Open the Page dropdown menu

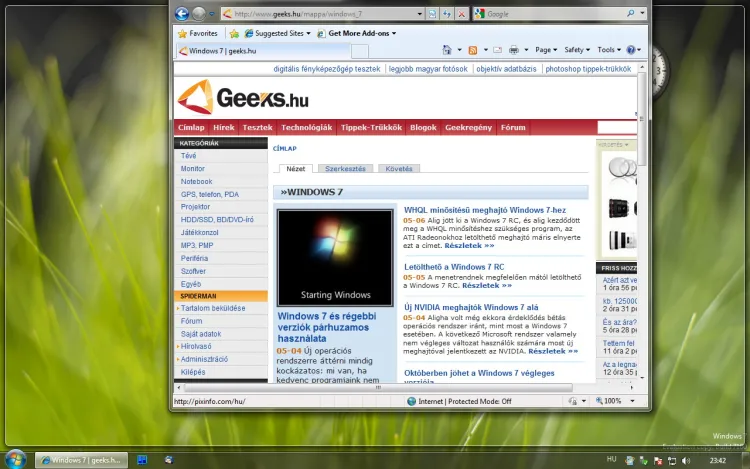click(x=546, y=50)
